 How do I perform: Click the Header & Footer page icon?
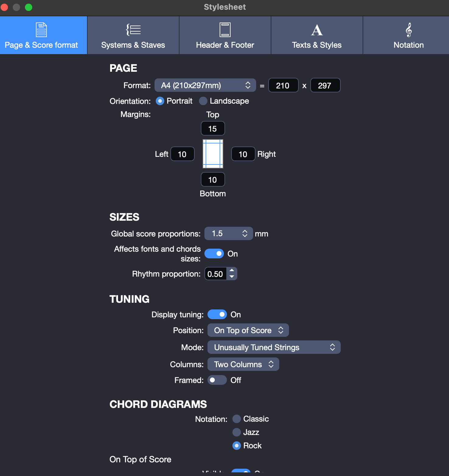click(225, 30)
